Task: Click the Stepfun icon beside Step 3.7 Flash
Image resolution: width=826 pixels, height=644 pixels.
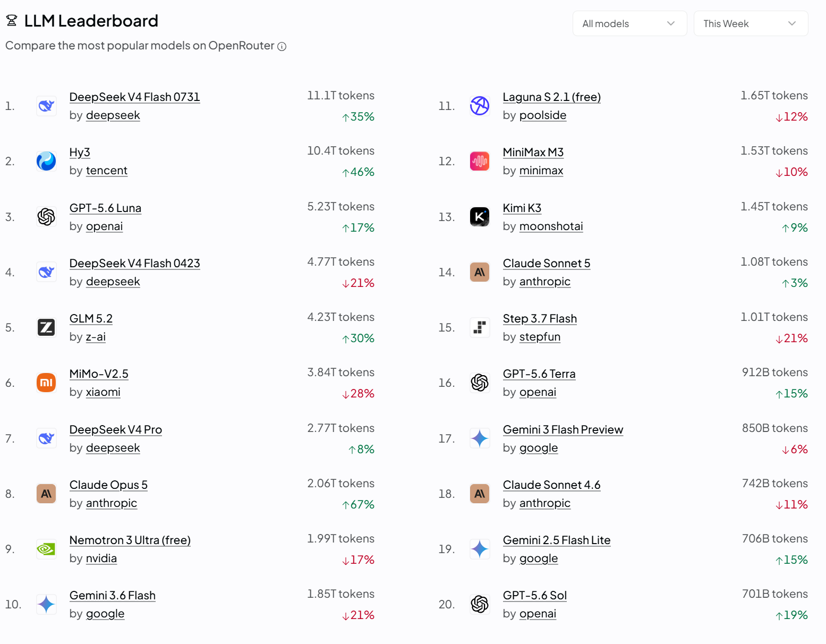Action: (x=480, y=327)
